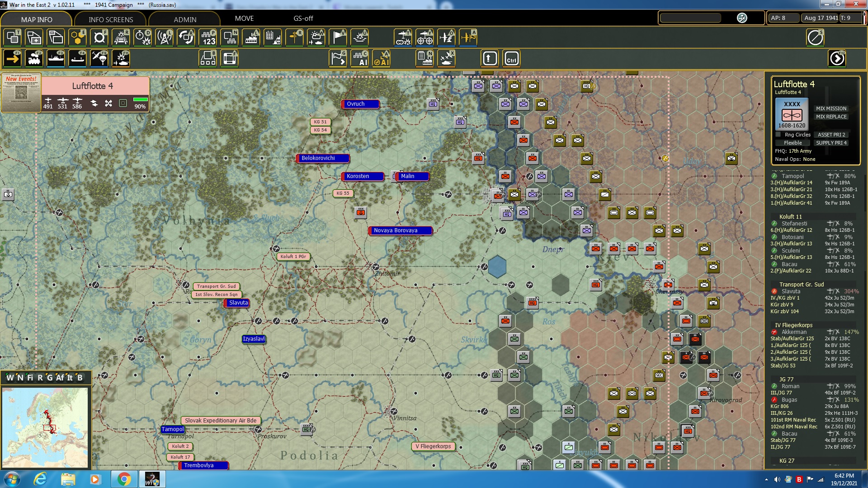This screenshot has width=868, height=488.
Task: Select MOVE mode label in top bar
Action: coord(244,19)
